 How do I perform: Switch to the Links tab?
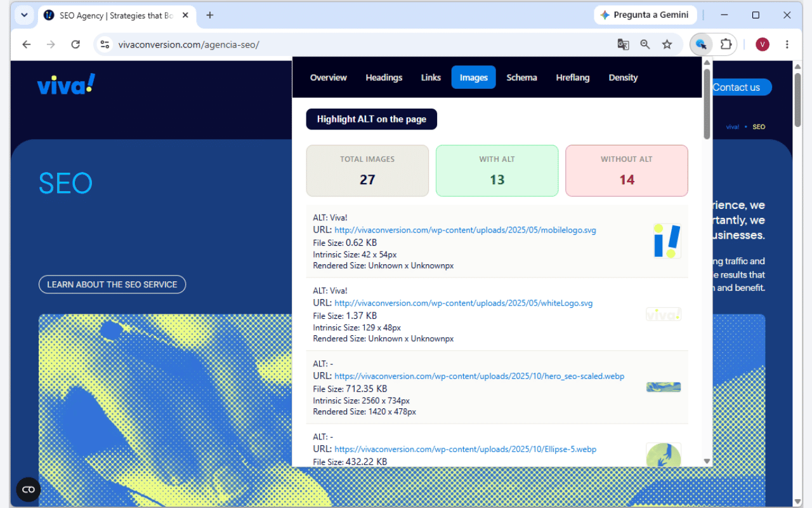click(x=431, y=77)
